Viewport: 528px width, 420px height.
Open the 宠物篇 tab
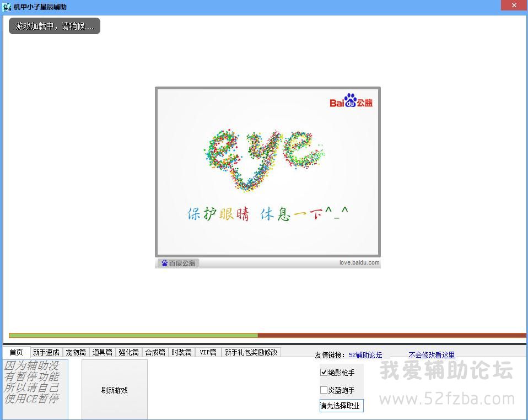tap(76, 352)
